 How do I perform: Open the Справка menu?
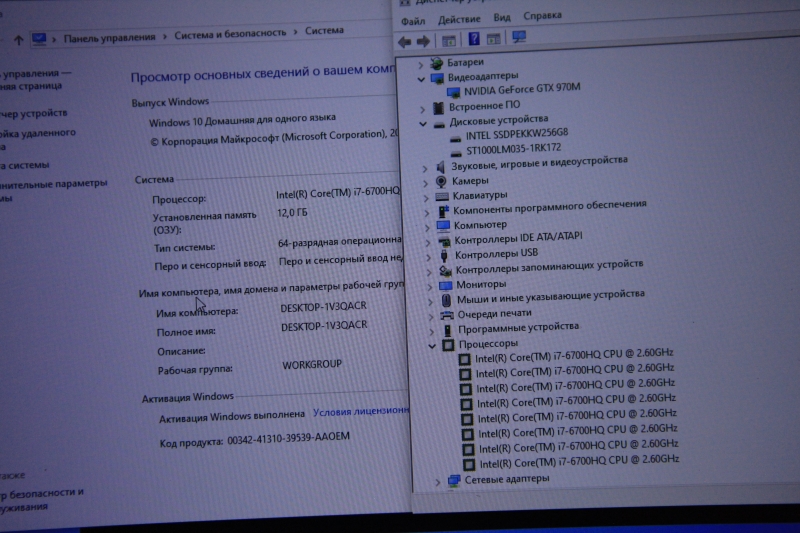542,16
